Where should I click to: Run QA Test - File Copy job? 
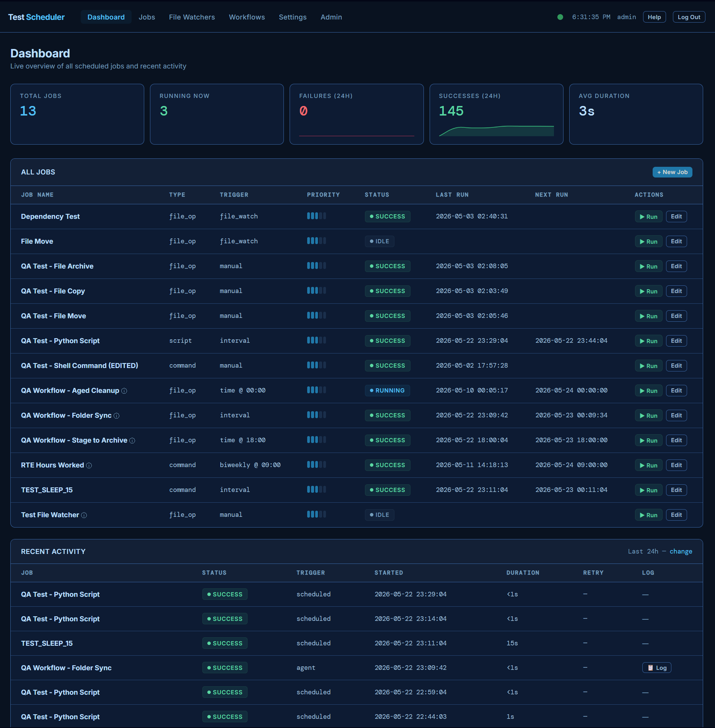pyautogui.click(x=648, y=291)
